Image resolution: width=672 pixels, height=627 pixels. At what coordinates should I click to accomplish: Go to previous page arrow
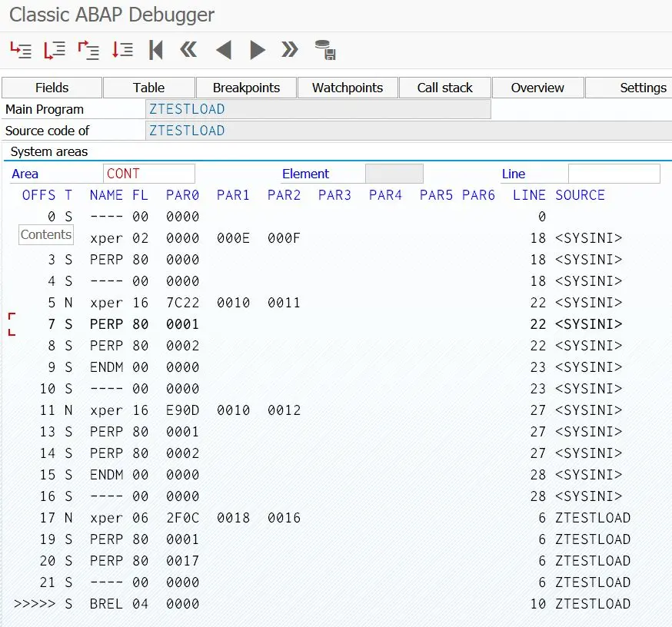pos(224,50)
